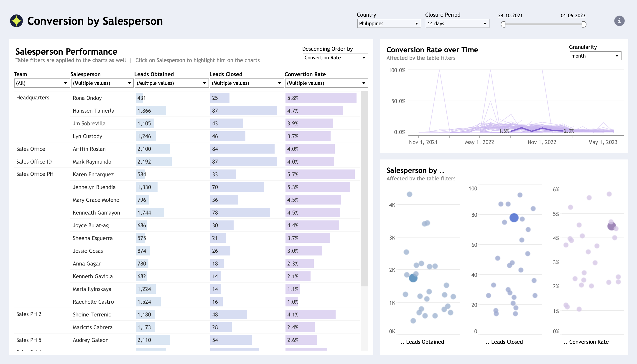Click the right handle of the date slider

click(584, 24)
